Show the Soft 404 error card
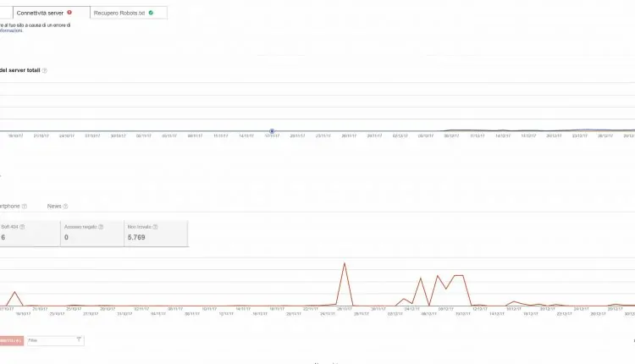 tap(29, 233)
